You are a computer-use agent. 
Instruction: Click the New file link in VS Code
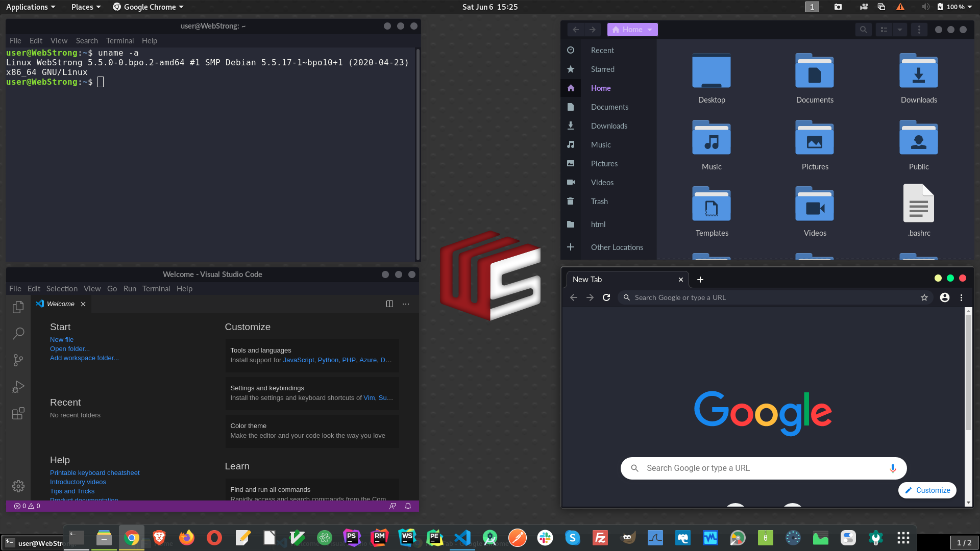click(62, 340)
